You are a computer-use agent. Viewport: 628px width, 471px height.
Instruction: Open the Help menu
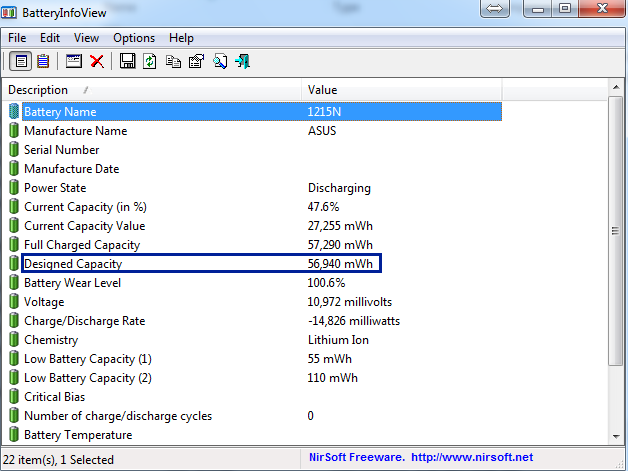[181, 38]
